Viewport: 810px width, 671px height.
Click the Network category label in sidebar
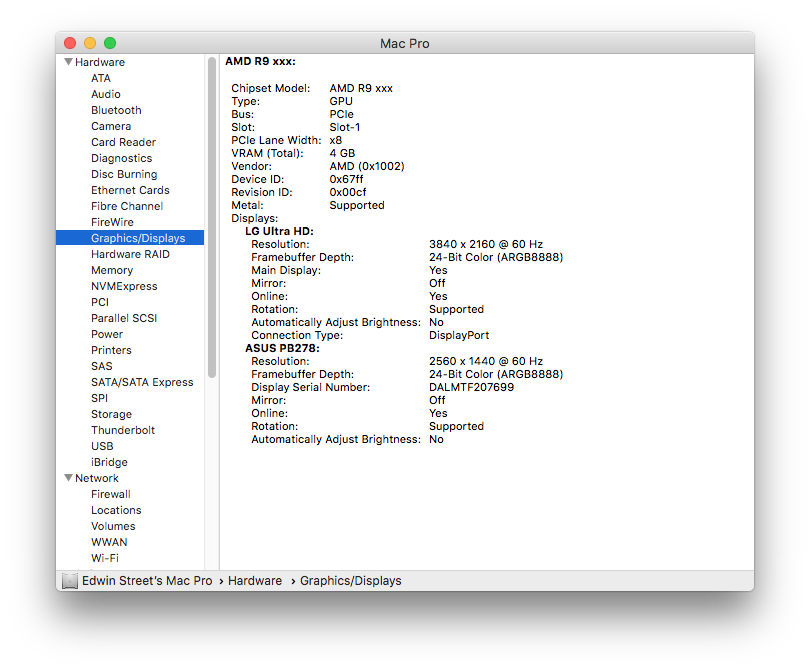[x=97, y=478]
